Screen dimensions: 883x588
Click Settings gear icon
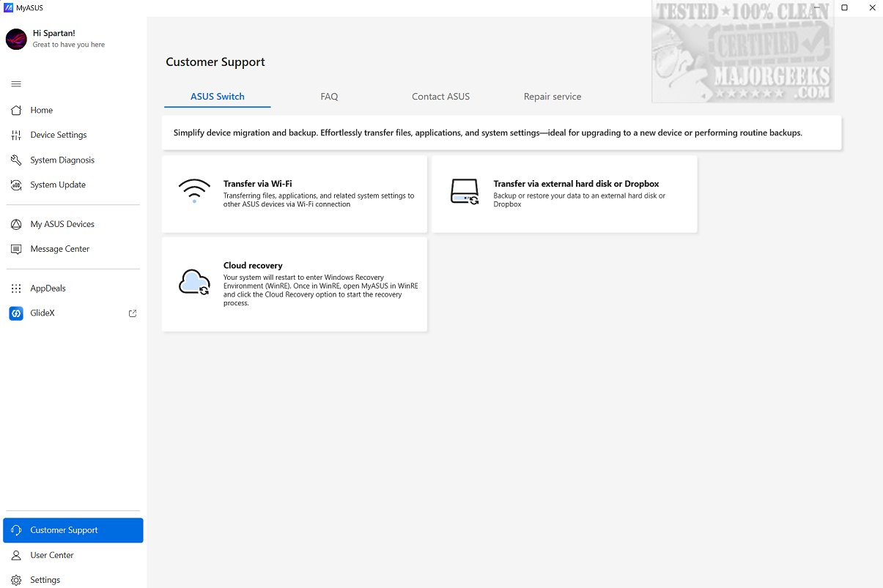tap(16, 580)
